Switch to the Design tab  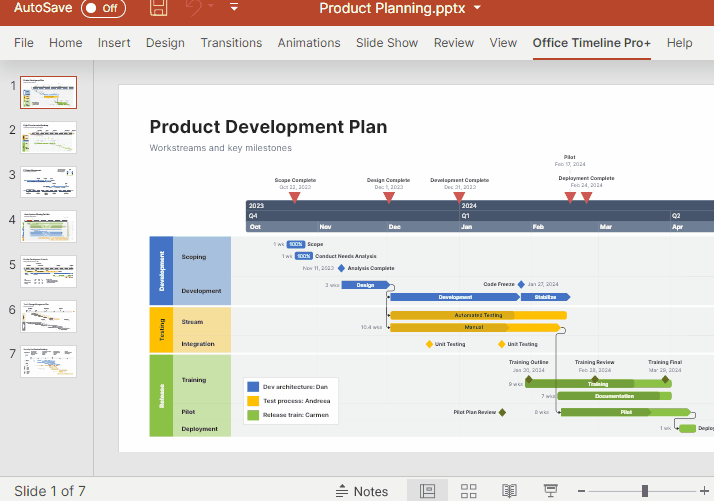165,43
